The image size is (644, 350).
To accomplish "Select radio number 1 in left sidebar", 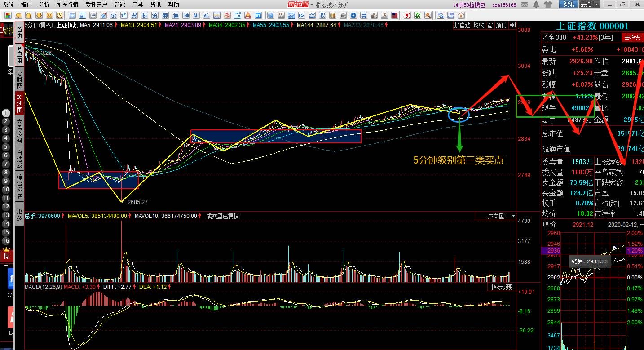I will pyautogui.click(x=6, y=113).
